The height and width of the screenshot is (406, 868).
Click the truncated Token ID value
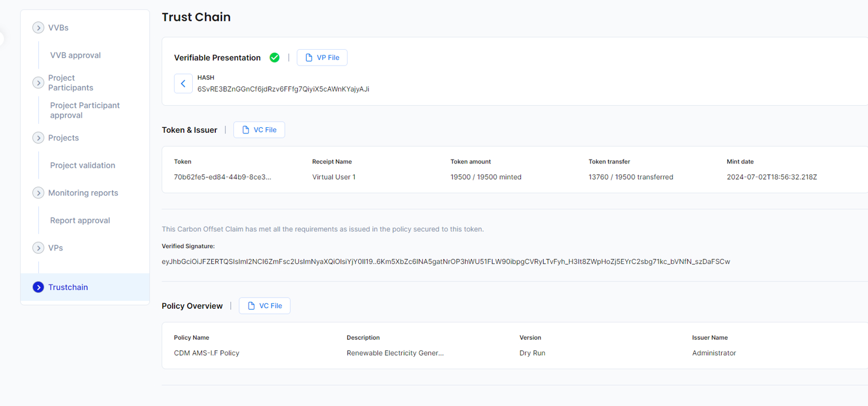(x=222, y=177)
